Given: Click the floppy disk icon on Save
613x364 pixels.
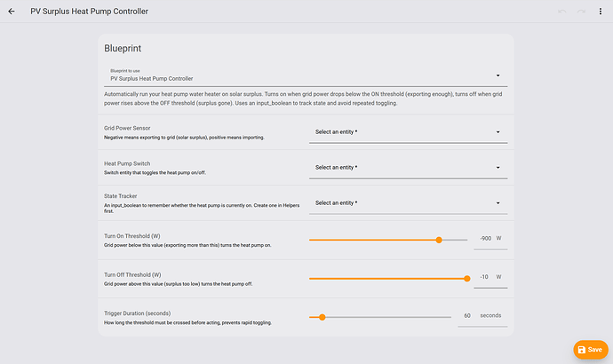Looking at the screenshot, I should pos(582,350).
